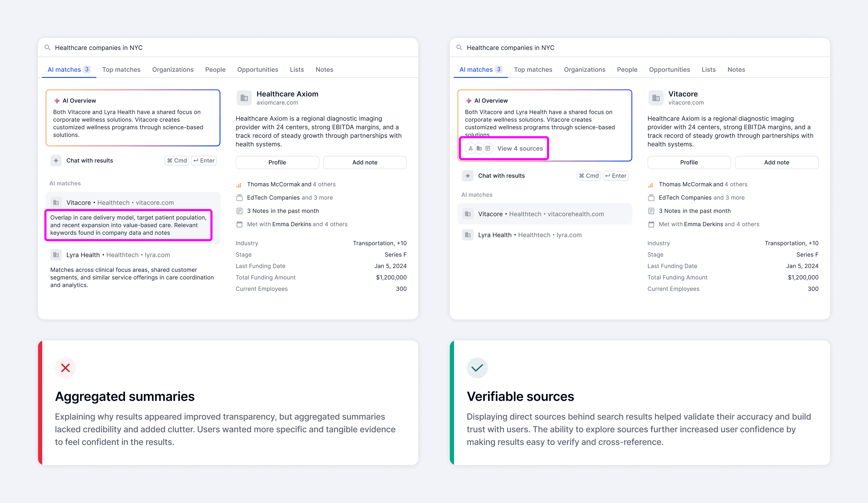Go to the Opportunities tab in the right mockup
Screen dimensions: 868x503
(x=669, y=70)
